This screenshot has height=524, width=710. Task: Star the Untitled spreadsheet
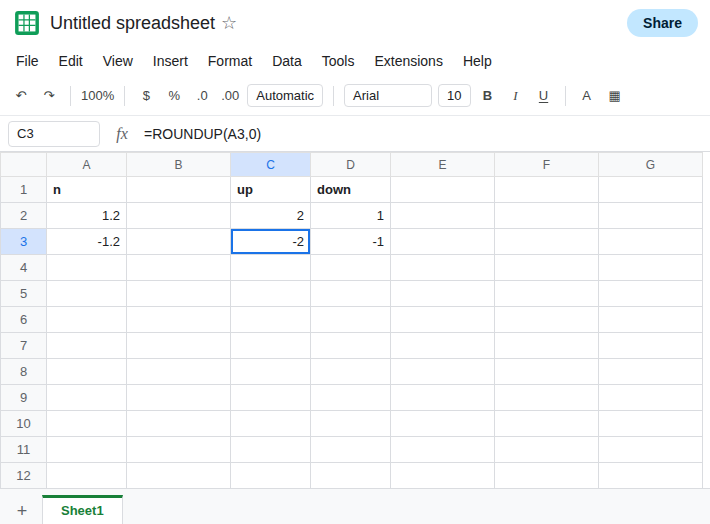229,23
